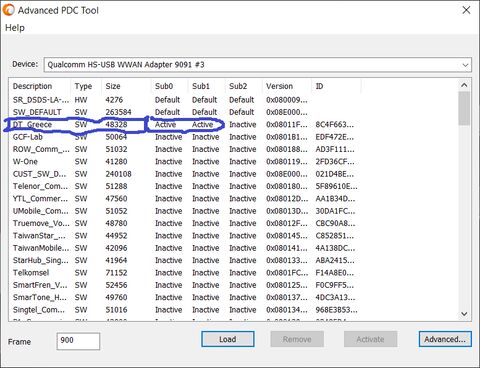
Task: Click size value 263584
Action: (118, 112)
